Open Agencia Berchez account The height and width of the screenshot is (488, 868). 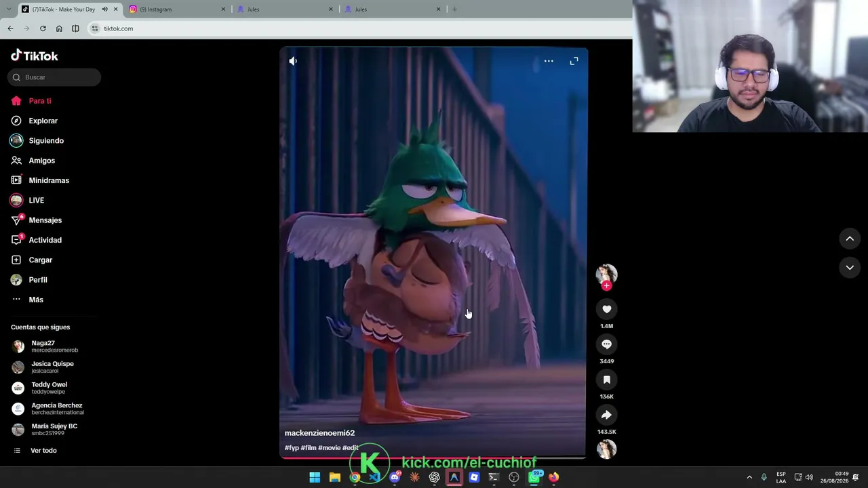tap(47, 409)
